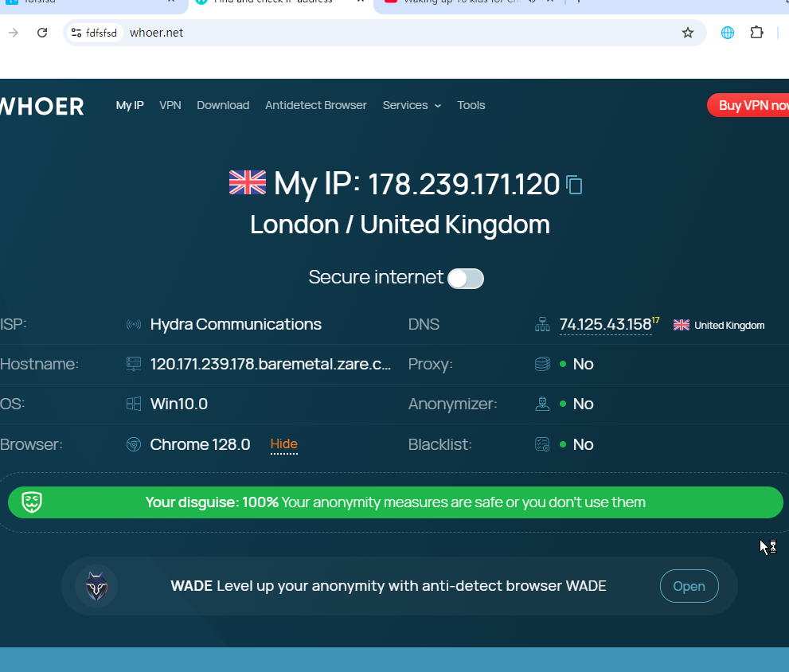Open the My IP nav item

[x=130, y=105]
